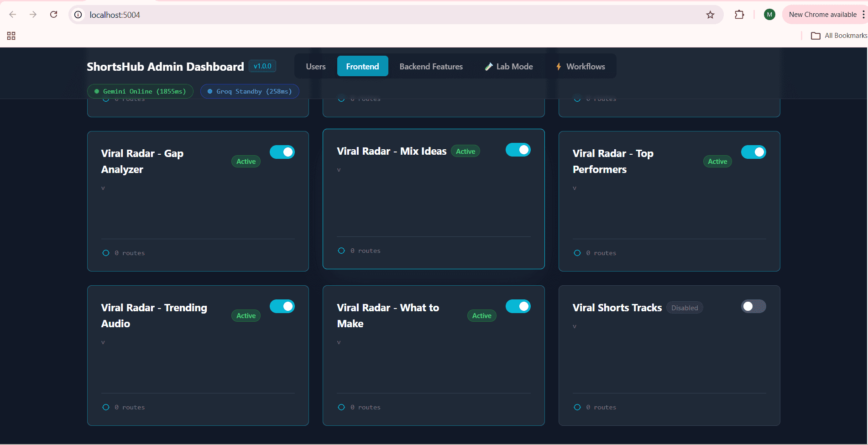The height and width of the screenshot is (445, 868).
Task: View site information icon in address bar
Action: click(78, 15)
